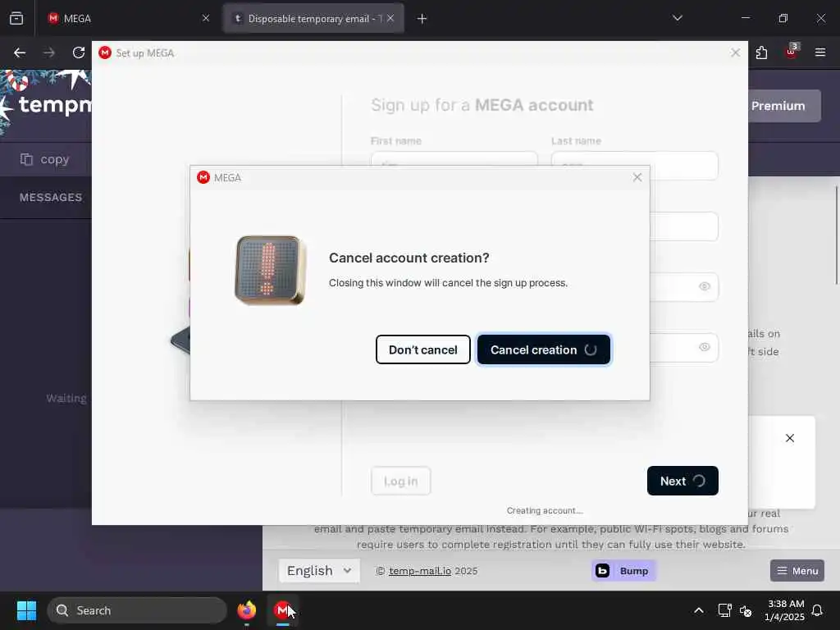Open Firefox from the taskbar

pos(246,610)
